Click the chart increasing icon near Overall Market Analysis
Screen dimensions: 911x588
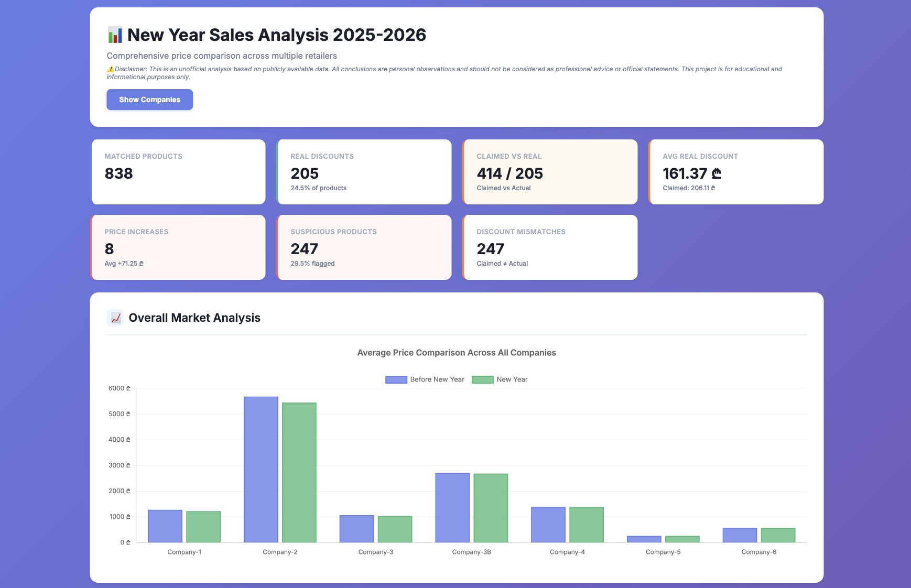[116, 318]
